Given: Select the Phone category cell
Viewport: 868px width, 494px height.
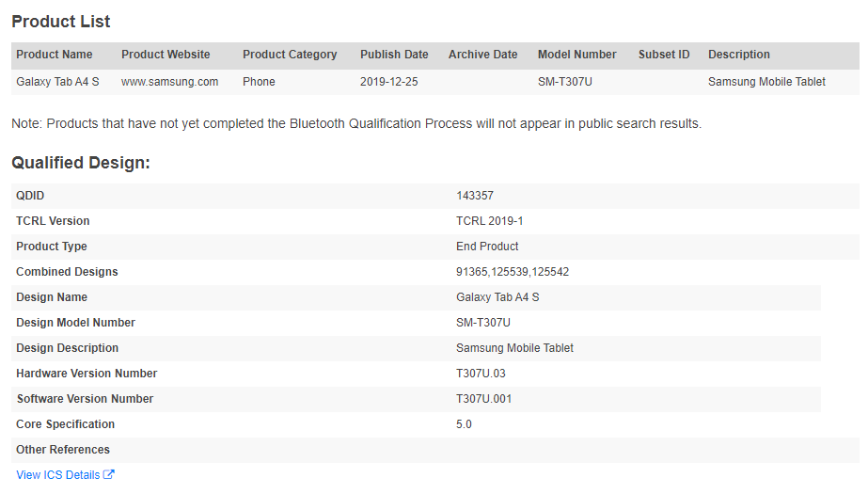Looking at the screenshot, I should [x=259, y=82].
